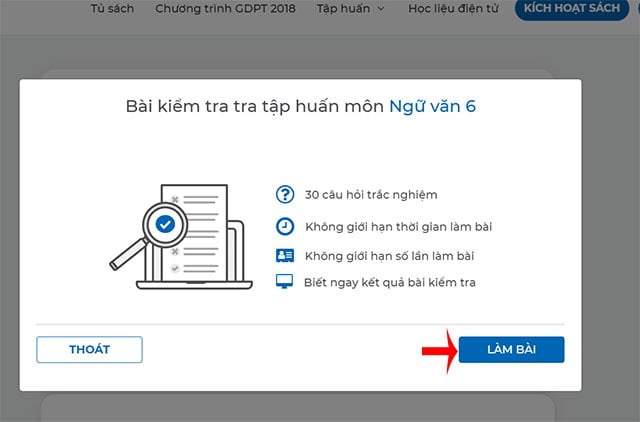Click the THOÁT button
The image size is (640, 422).
coord(89,349)
